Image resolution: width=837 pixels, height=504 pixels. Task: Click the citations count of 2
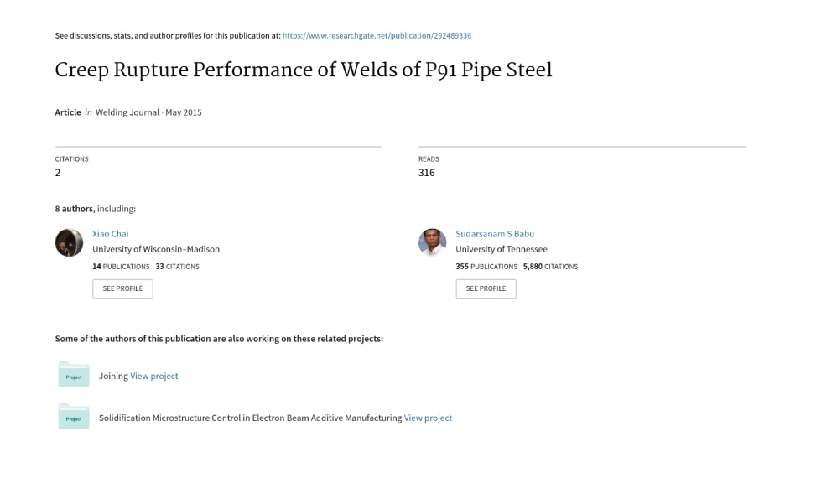coord(58,173)
